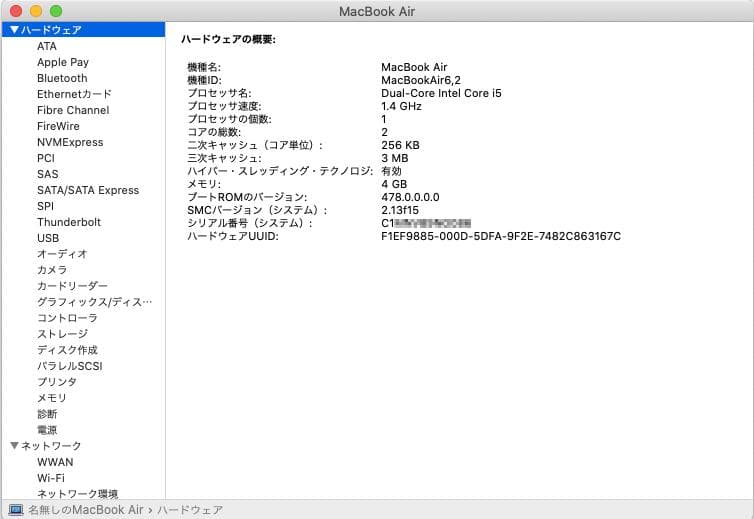
Task: Click the model ID MacBookAir6,2
Action: [x=421, y=80]
